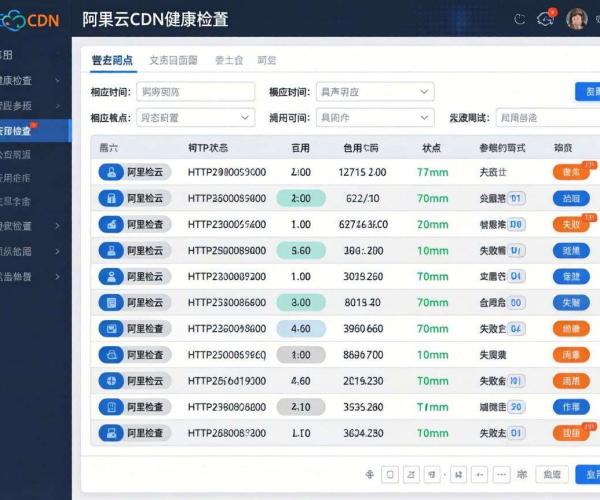
Task: Expand the sidebar item below 健康检查
Action: (x=58, y=106)
